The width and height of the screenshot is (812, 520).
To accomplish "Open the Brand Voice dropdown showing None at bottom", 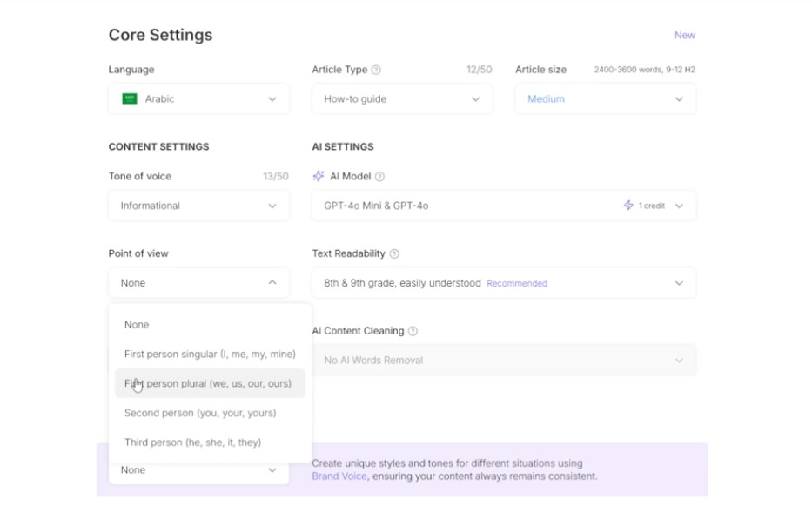I will point(198,470).
